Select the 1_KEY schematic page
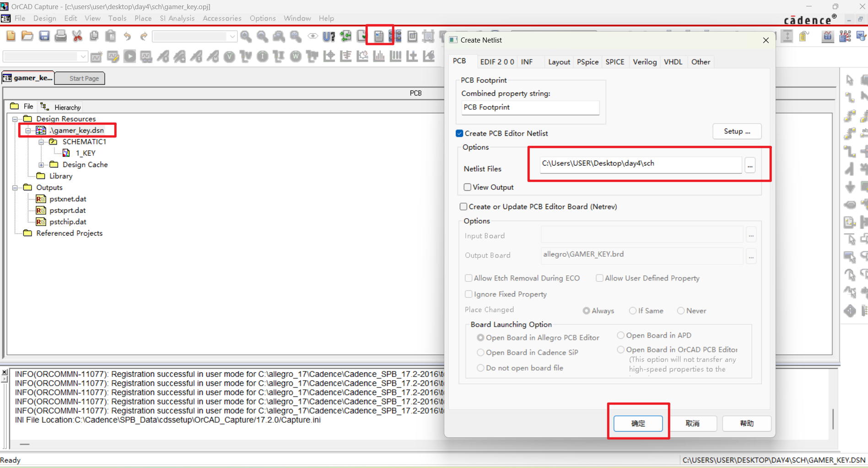868x468 pixels. coord(85,153)
